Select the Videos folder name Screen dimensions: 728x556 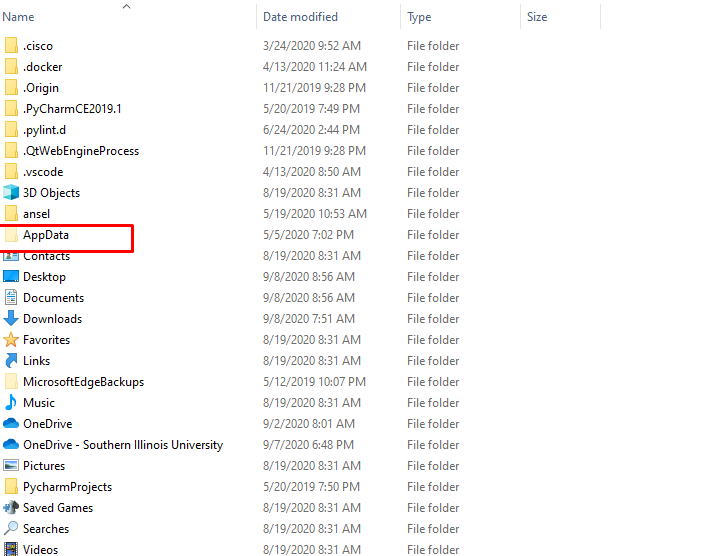pyautogui.click(x=41, y=550)
